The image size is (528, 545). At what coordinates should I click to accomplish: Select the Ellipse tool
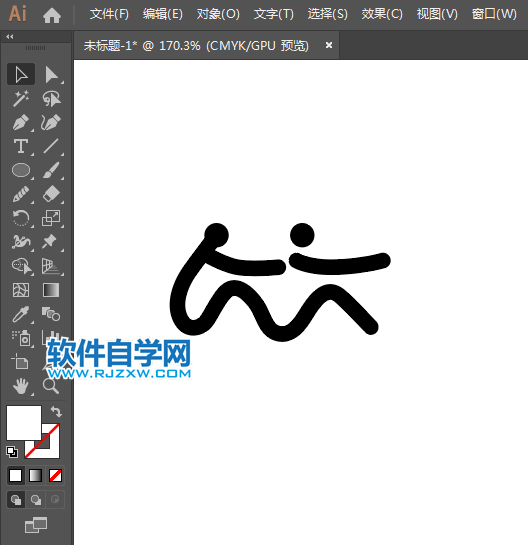pos(21,170)
